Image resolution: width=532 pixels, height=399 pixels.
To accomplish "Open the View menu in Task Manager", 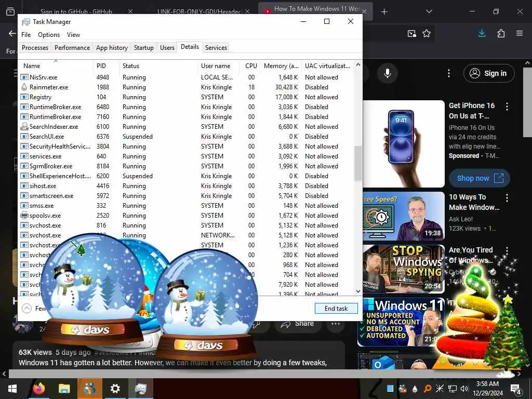I will click(x=73, y=35).
